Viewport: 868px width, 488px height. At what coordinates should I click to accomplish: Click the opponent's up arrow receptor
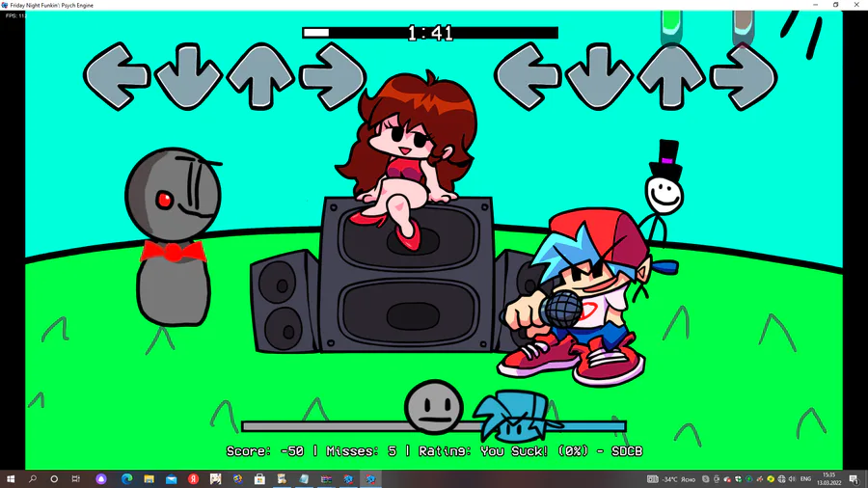coord(260,76)
